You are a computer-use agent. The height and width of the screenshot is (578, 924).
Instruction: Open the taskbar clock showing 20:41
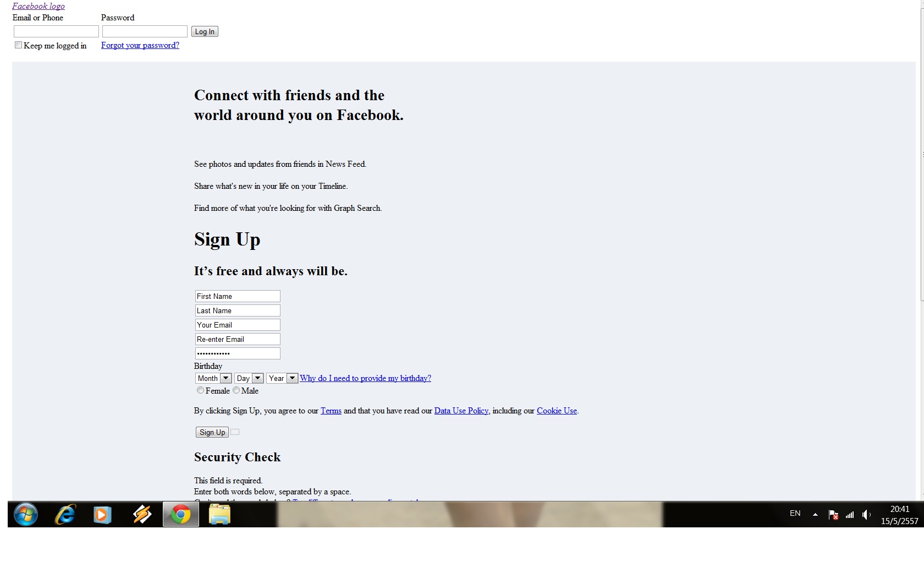coord(900,515)
